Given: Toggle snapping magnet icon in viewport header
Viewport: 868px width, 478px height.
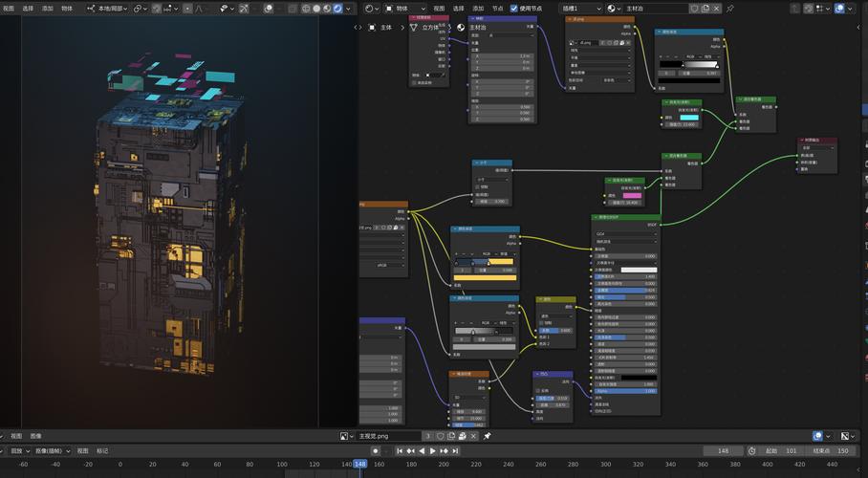Looking at the screenshot, I should tap(157, 9).
